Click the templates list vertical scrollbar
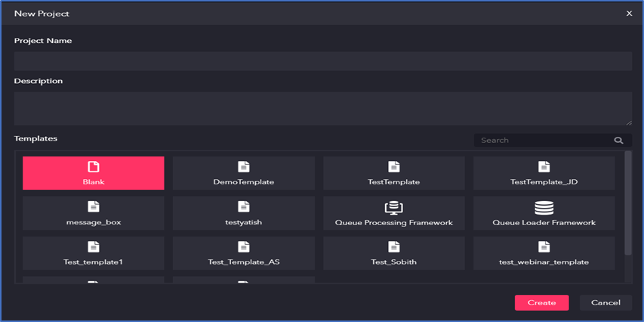 (x=628, y=203)
